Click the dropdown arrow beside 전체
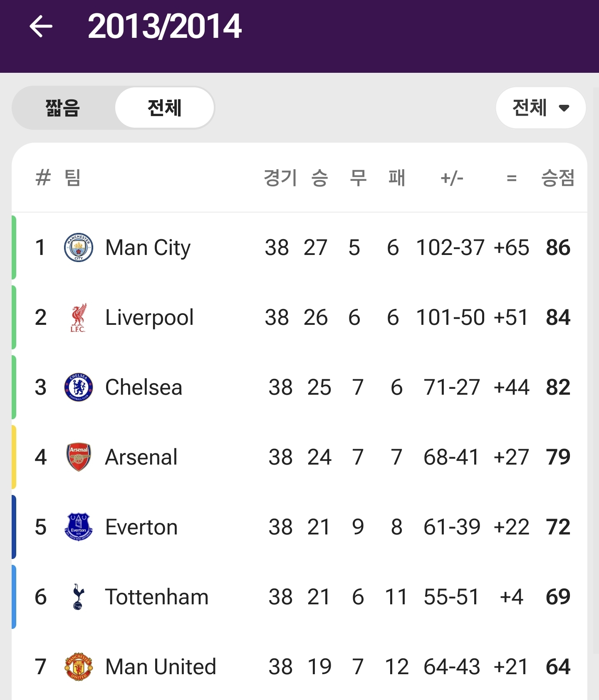The image size is (599, 700). tap(564, 108)
